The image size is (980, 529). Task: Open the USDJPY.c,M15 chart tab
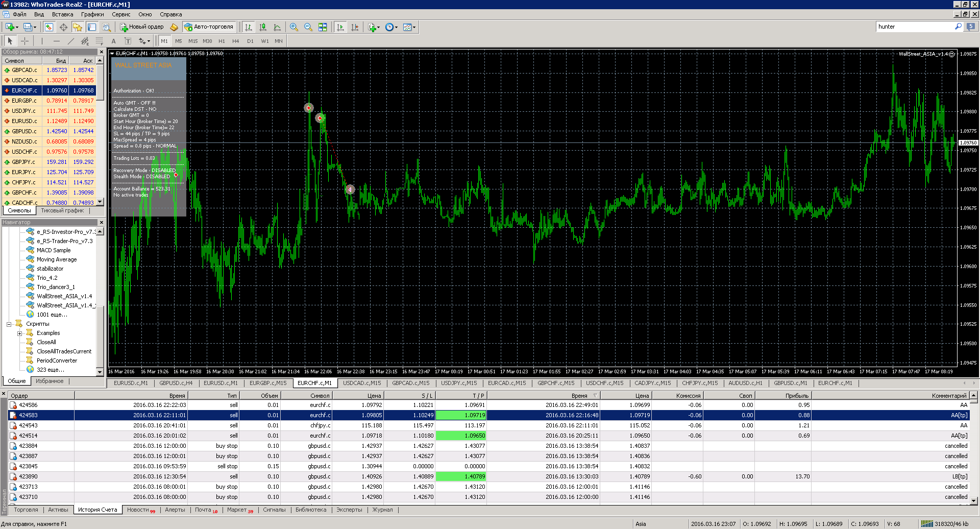tap(459, 383)
